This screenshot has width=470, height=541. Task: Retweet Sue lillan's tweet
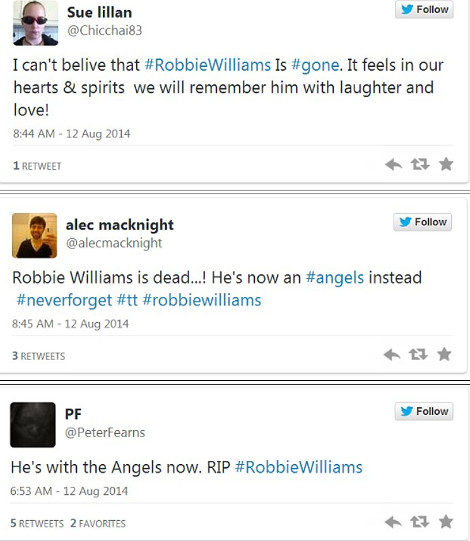[420, 164]
